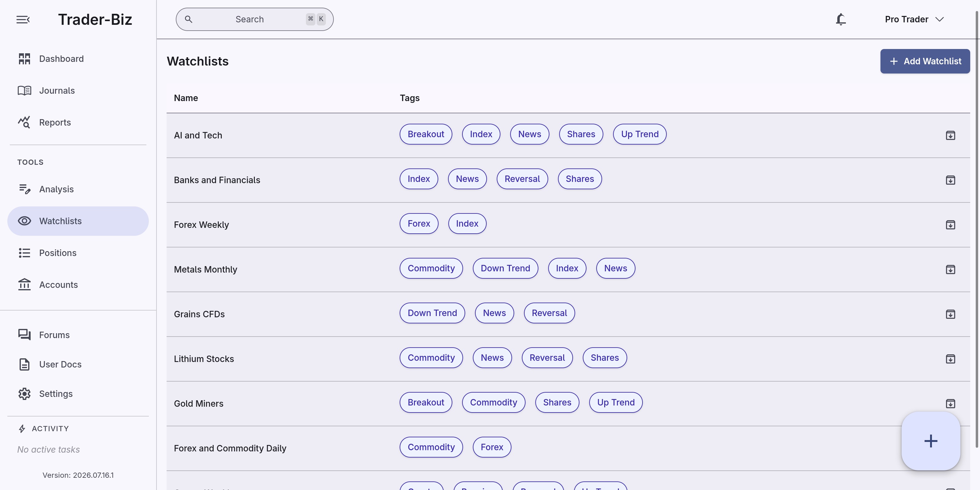980x490 pixels.
Task: Open the 'Forex and Commodity Daily' row
Action: coord(568,448)
